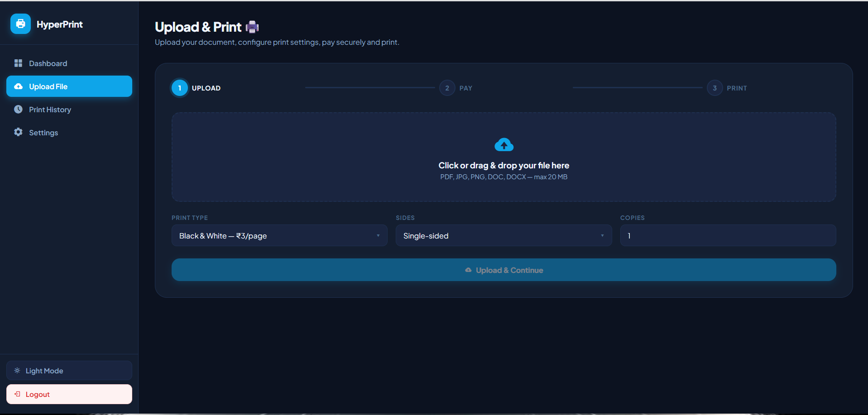Click the PRINT step label
Screen dimensions: 868x415
click(737, 88)
